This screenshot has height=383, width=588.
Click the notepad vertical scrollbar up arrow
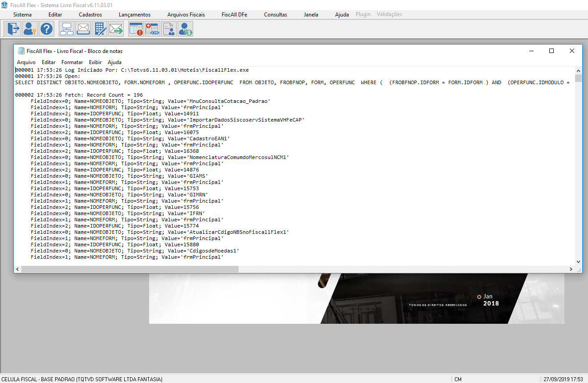578,71
